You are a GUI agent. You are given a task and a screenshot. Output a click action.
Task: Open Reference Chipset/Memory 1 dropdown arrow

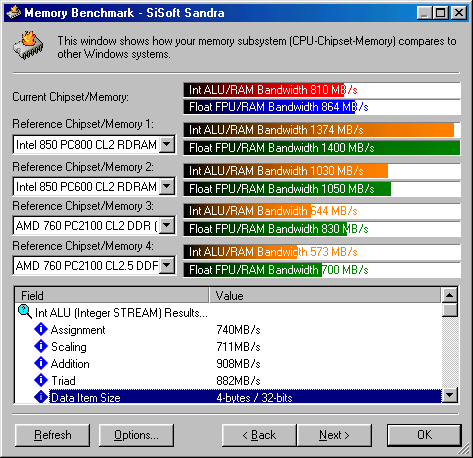click(x=167, y=145)
